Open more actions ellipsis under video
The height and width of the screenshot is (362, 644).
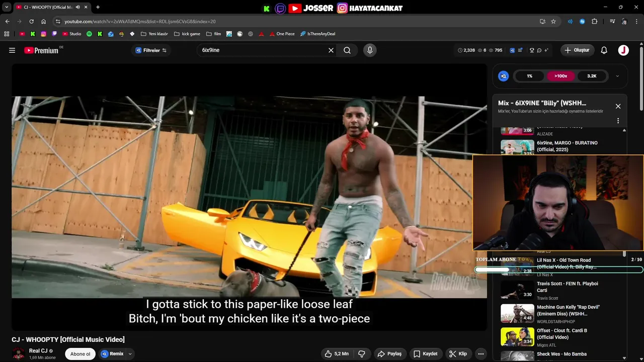pos(481,354)
